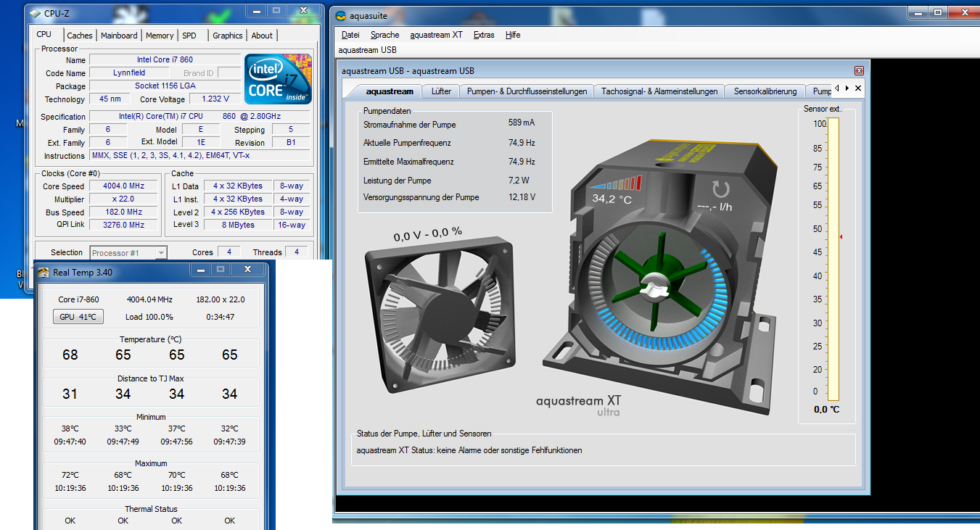Switch to the Caches tab in CPU-Z

[80, 36]
